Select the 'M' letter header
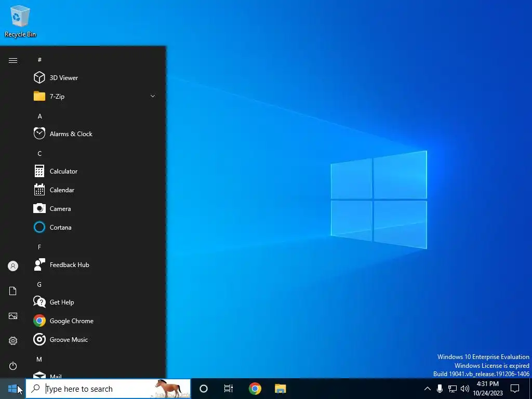532x399 pixels. pos(39,359)
